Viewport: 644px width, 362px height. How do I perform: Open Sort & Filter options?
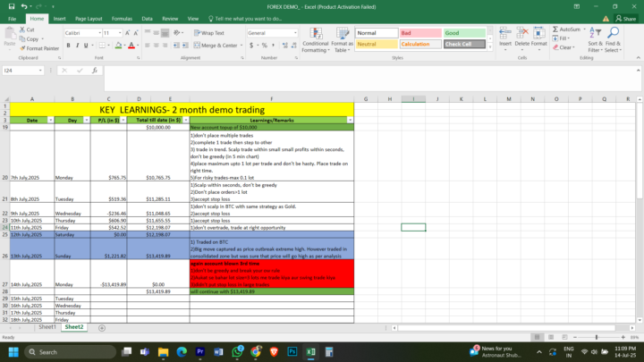(x=595, y=40)
